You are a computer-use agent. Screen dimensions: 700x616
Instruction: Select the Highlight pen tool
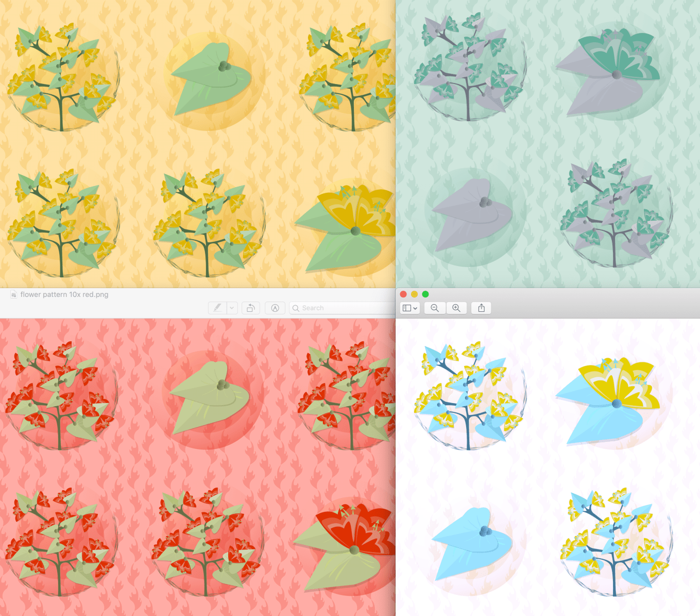point(217,308)
